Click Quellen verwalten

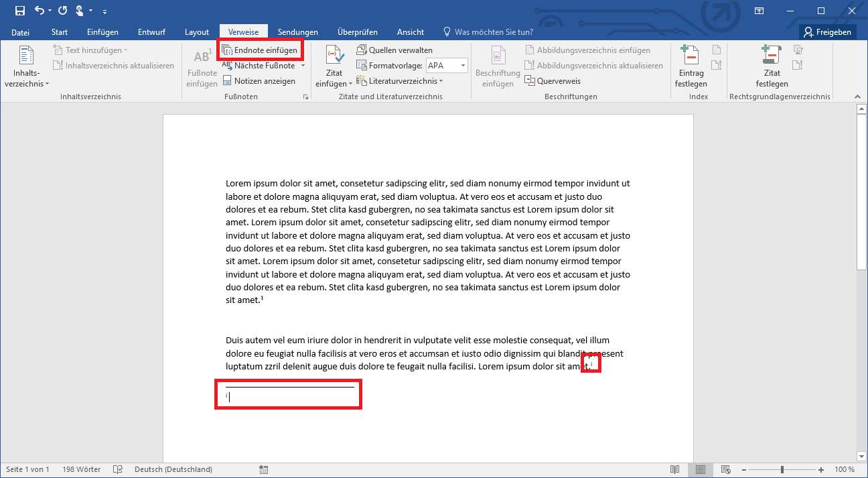pos(394,50)
